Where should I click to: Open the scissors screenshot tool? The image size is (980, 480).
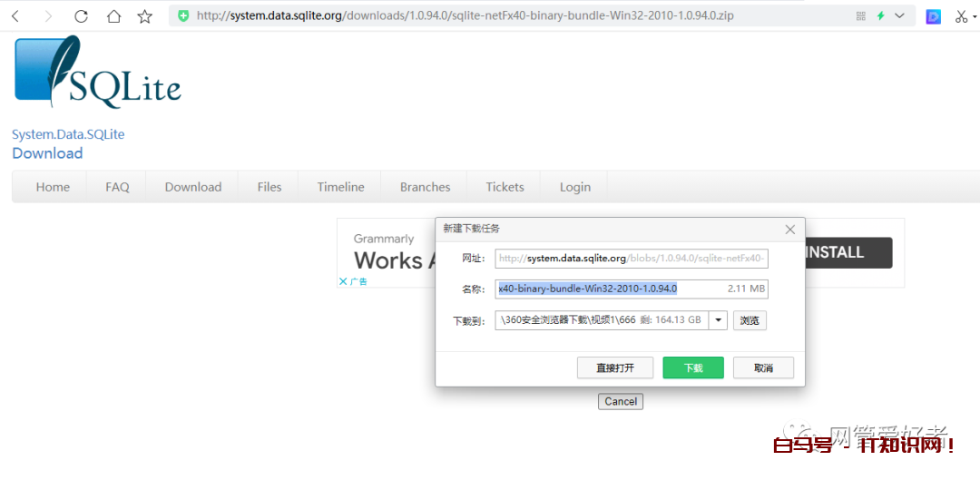(961, 16)
